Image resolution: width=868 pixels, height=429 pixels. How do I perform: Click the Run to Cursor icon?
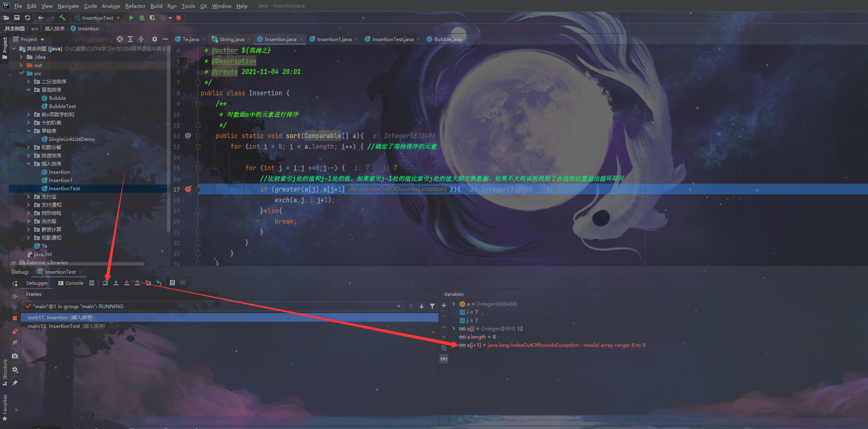click(159, 283)
